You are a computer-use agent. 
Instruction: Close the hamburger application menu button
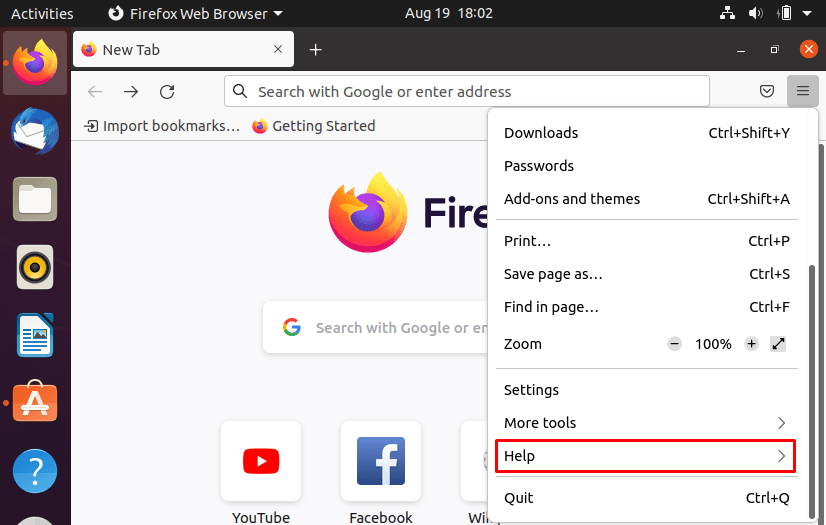click(x=803, y=91)
